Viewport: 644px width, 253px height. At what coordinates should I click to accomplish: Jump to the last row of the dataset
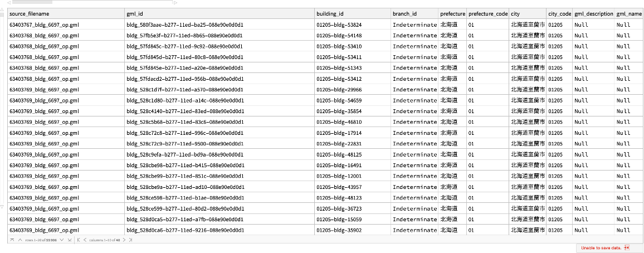point(70,240)
